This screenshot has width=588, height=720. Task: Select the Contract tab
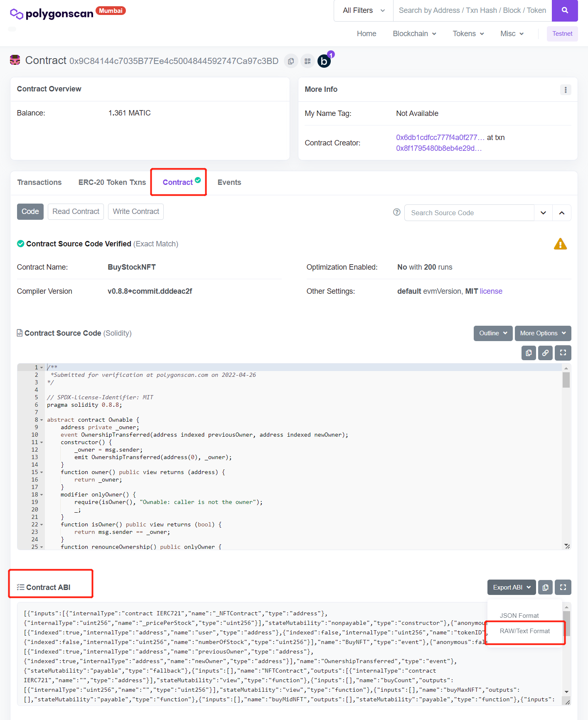tap(179, 182)
